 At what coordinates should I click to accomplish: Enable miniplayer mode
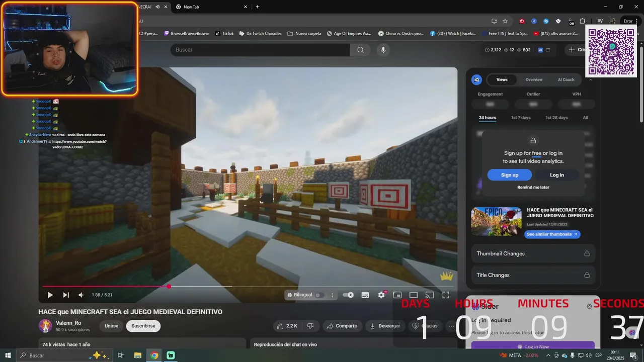click(x=397, y=295)
